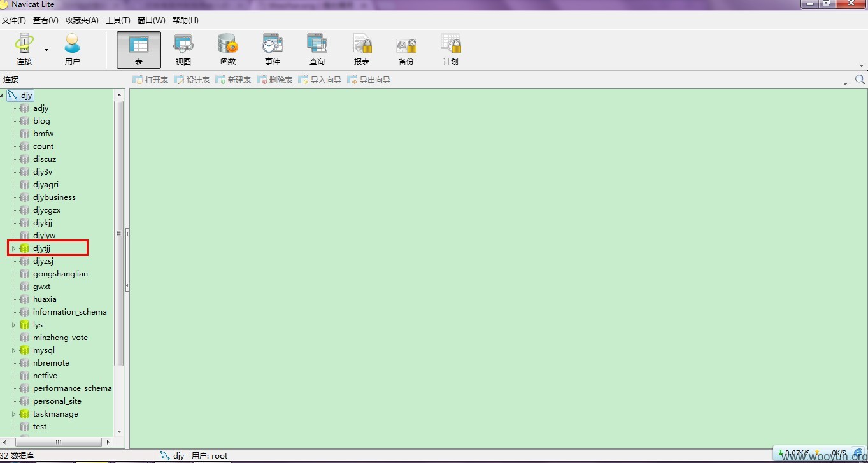868x463 pixels.
Task: Toggle the 表 (Table) toolbar button
Action: 139,50
